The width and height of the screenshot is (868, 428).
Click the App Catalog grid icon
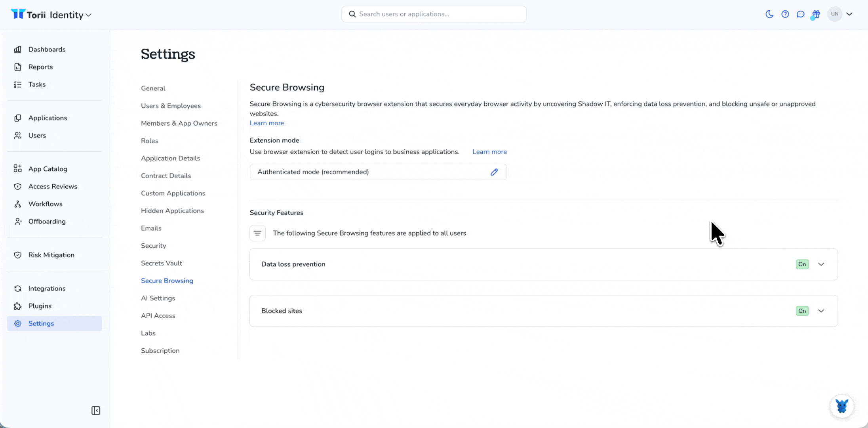17,169
